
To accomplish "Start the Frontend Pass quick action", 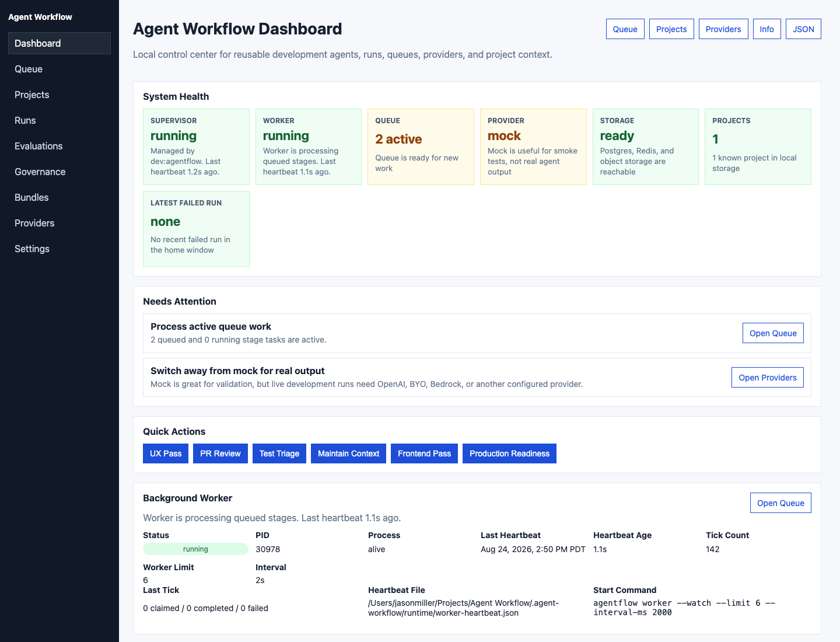I will 425,453.
